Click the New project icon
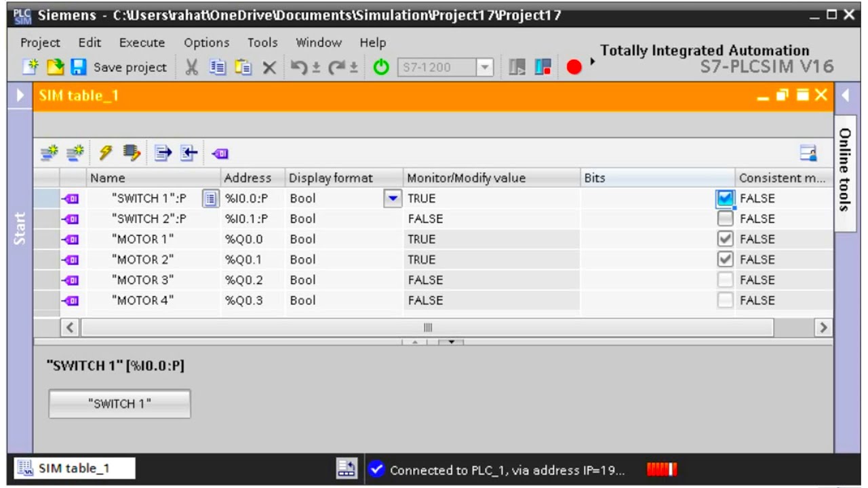 pyautogui.click(x=31, y=66)
